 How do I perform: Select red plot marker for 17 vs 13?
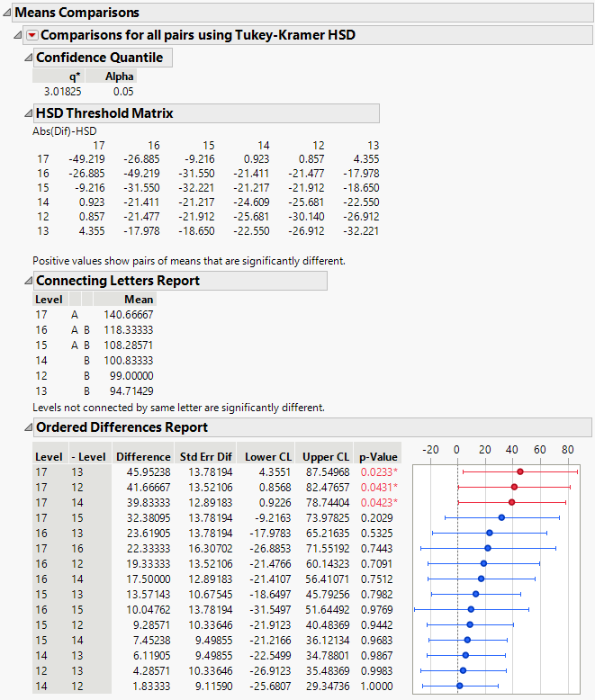click(x=519, y=471)
